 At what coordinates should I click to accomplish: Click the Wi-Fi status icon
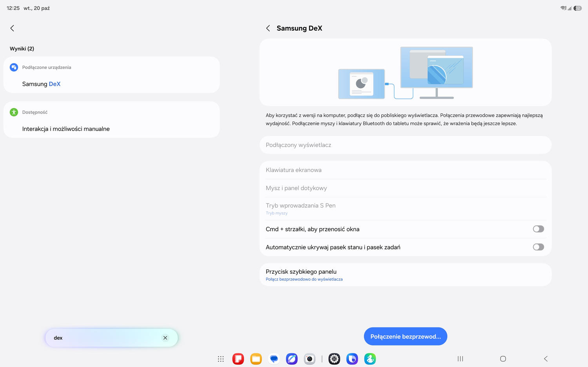point(563,8)
